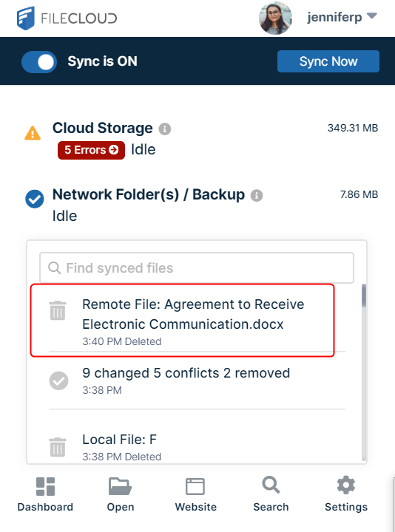The height and width of the screenshot is (532, 395).
Task: Click the FileCloud logo icon
Action: [26, 18]
